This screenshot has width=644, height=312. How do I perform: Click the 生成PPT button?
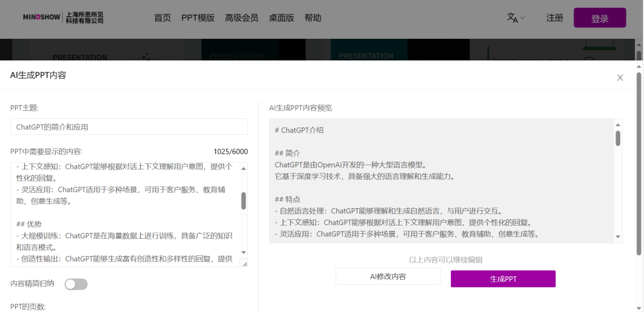coord(503,279)
